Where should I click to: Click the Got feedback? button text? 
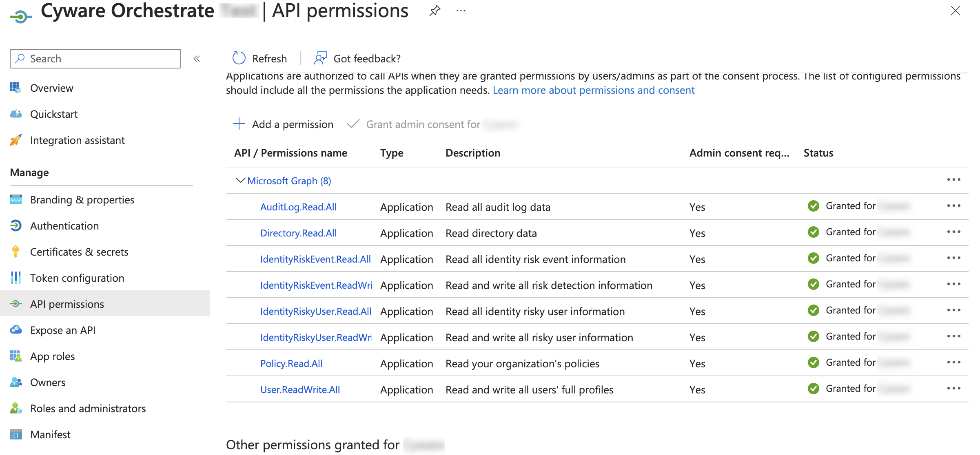tap(367, 59)
